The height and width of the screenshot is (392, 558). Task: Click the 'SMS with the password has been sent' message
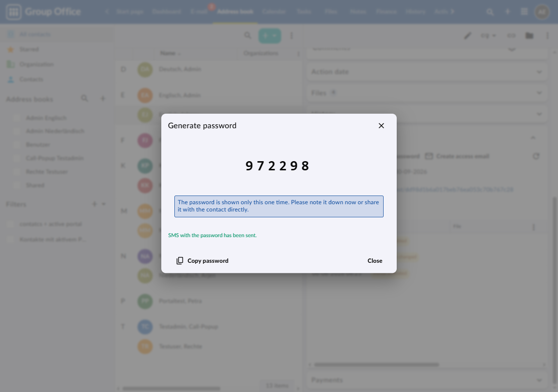213,235
